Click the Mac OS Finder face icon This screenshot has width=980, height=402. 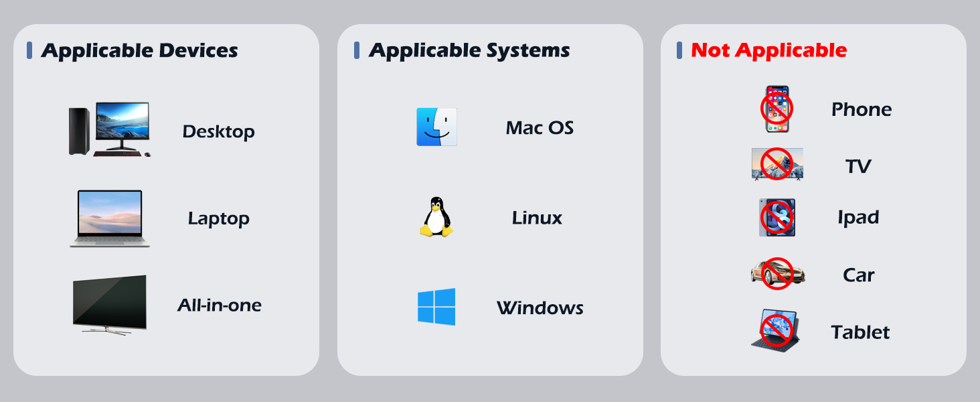(436, 127)
